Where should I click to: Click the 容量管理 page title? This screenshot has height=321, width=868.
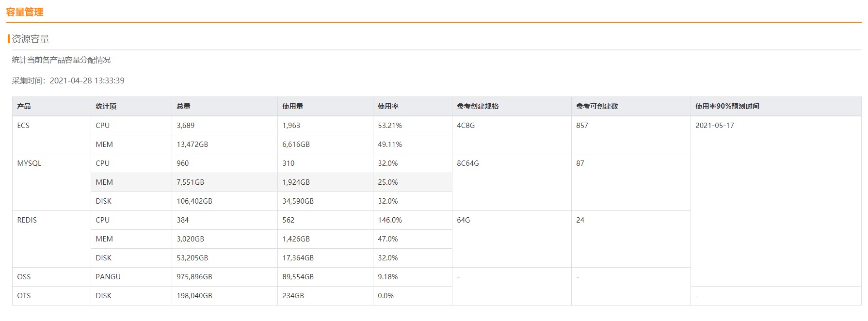[x=25, y=12]
